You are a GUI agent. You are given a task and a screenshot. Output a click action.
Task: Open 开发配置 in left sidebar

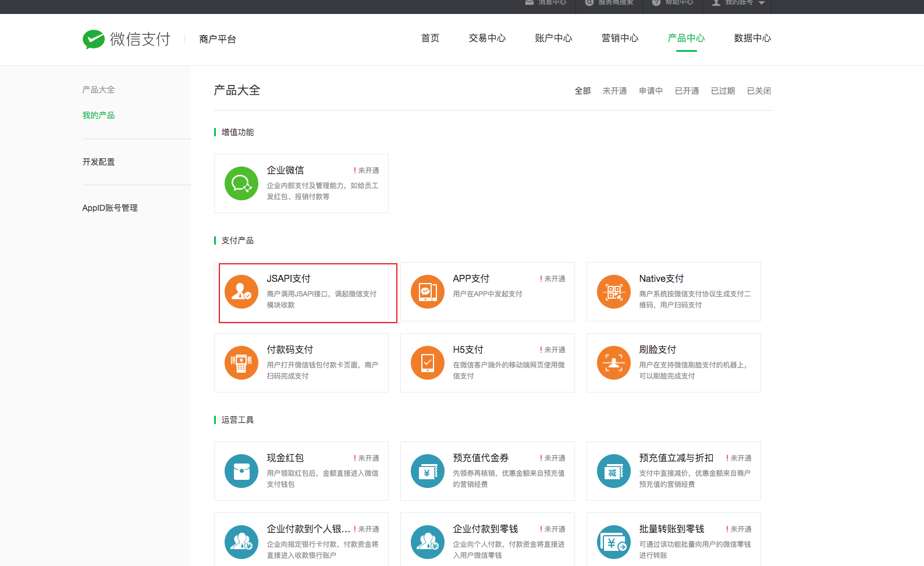(x=98, y=162)
